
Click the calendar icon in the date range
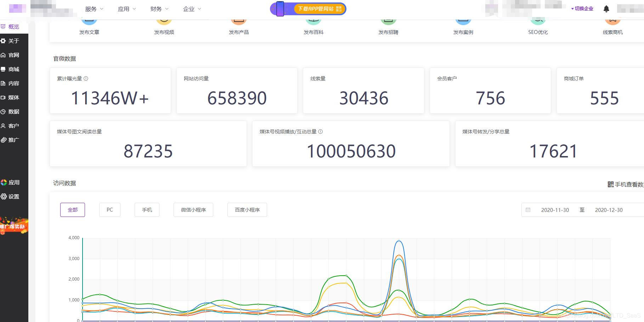tap(528, 210)
